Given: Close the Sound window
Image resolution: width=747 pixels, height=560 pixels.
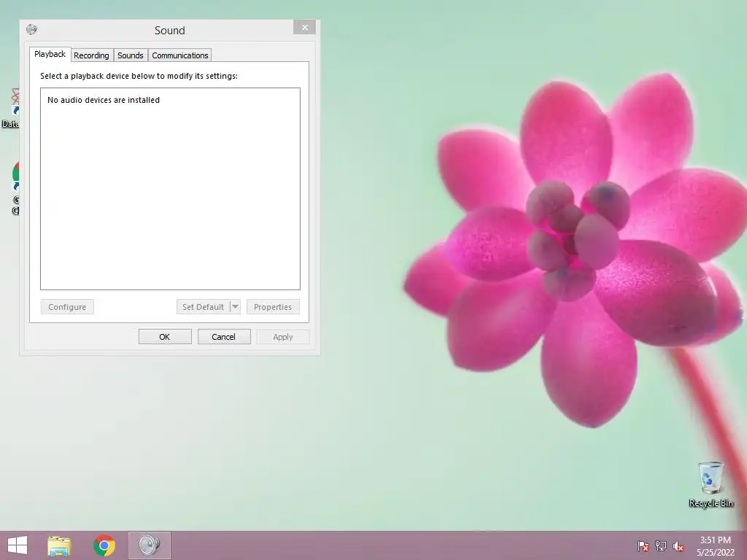Looking at the screenshot, I should [305, 28].
